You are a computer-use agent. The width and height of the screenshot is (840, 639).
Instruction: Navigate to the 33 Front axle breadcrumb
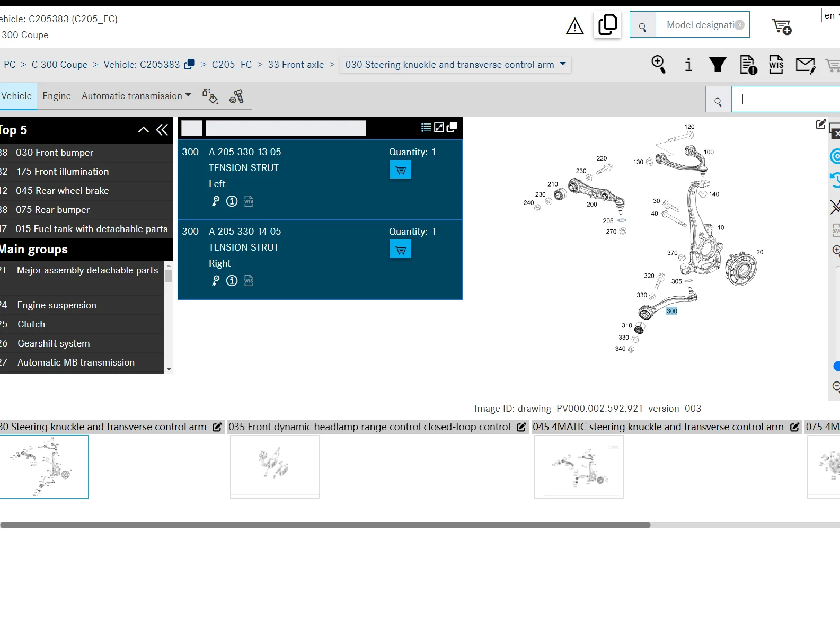coord(296,65)
